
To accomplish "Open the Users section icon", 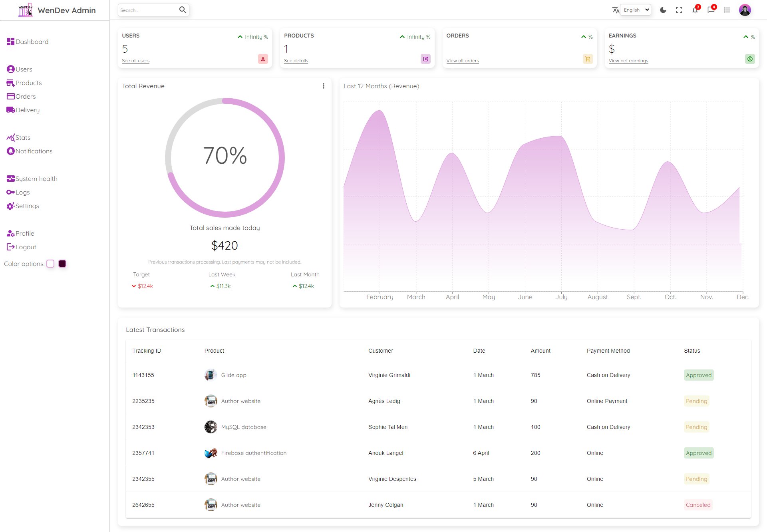I will pos(10,69).
